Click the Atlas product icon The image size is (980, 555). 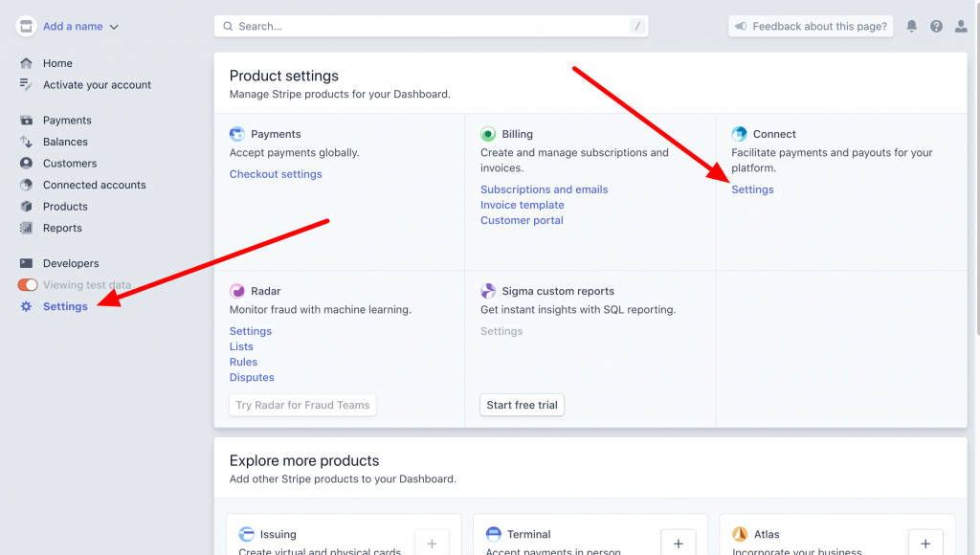coord(740,534)
